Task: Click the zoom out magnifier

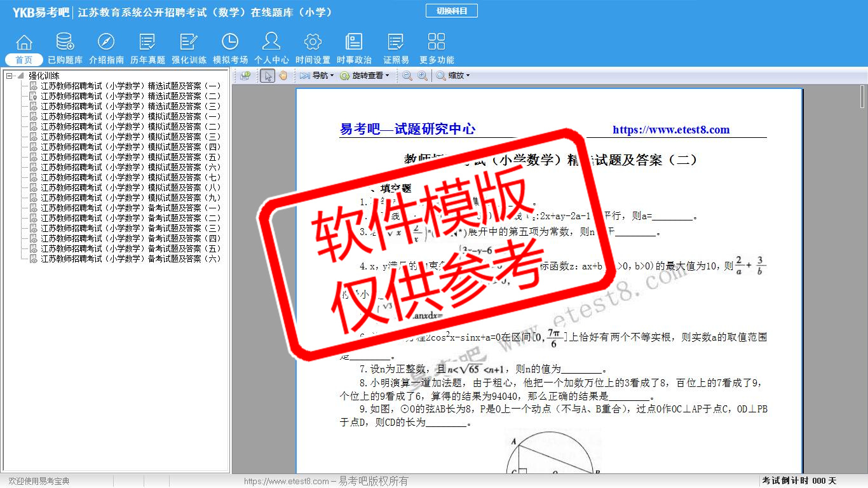Action: click(407, 76)
